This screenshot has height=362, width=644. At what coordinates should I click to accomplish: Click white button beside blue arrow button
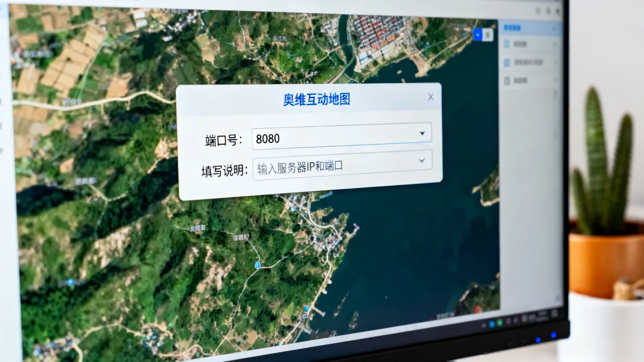coord(488,34)
